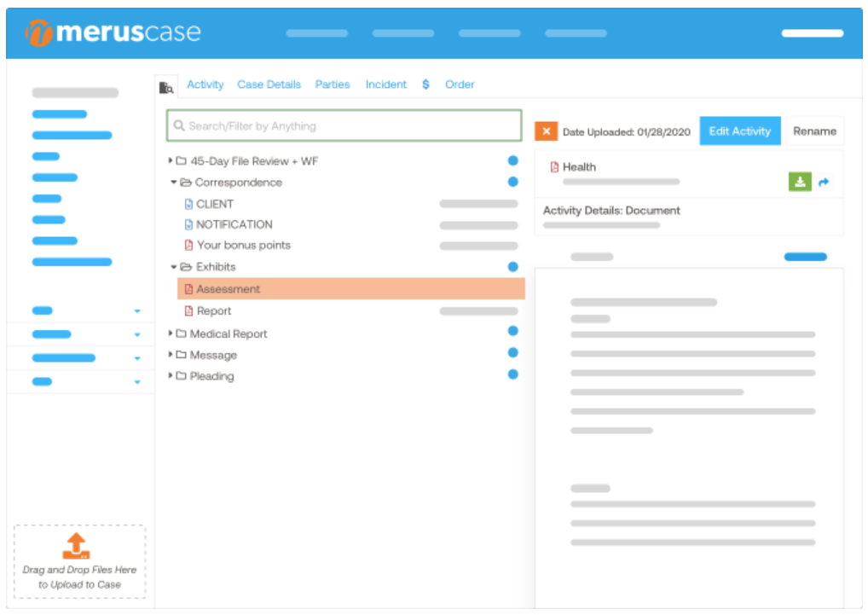Click the Medical Report folder icon
The image size is (868, 615).
(x=181, y=334)
